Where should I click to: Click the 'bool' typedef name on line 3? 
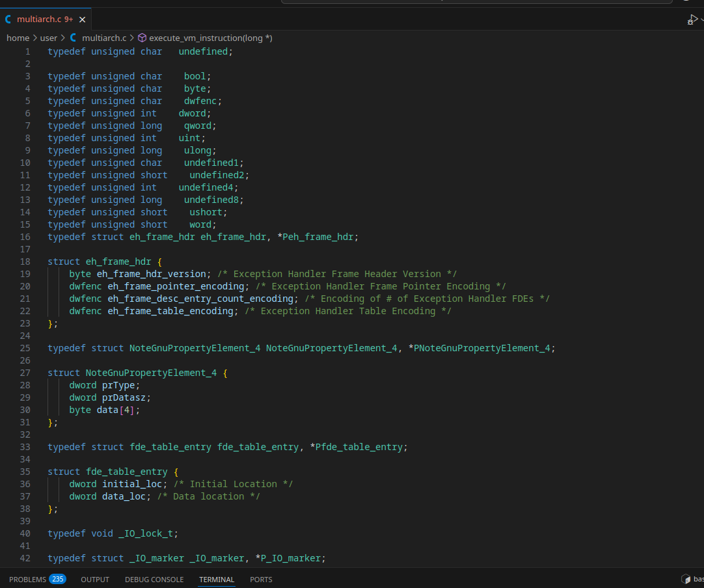(x=195, y=76)
